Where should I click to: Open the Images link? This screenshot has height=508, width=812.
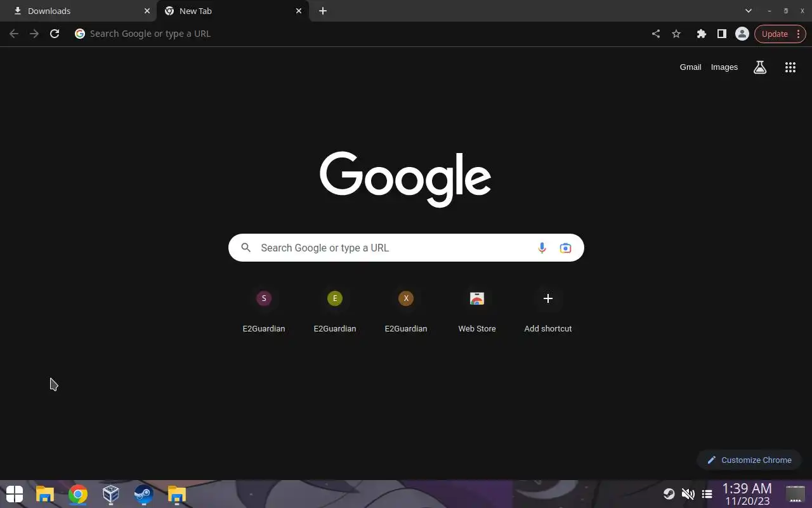pos(724,67)
